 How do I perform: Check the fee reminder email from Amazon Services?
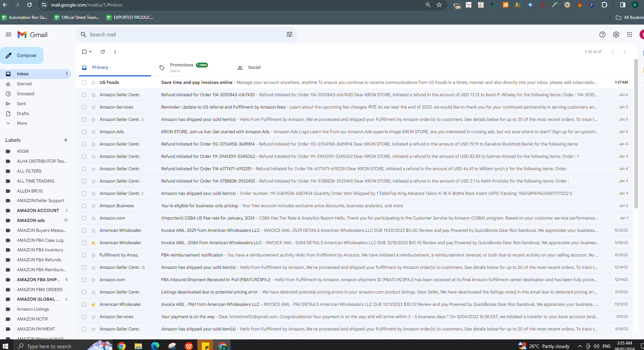84,107
